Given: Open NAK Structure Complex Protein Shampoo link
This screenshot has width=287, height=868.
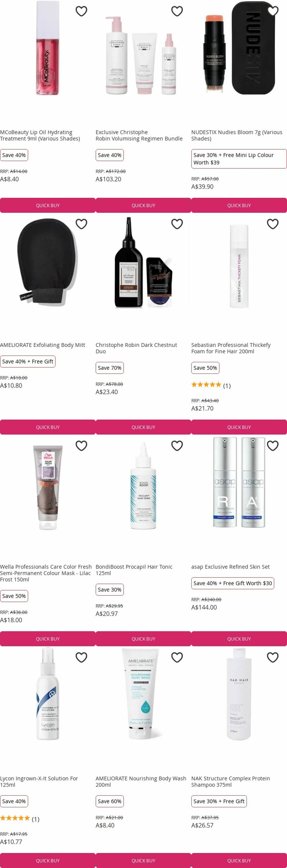Looking at the screenshot, I should 230,781.
